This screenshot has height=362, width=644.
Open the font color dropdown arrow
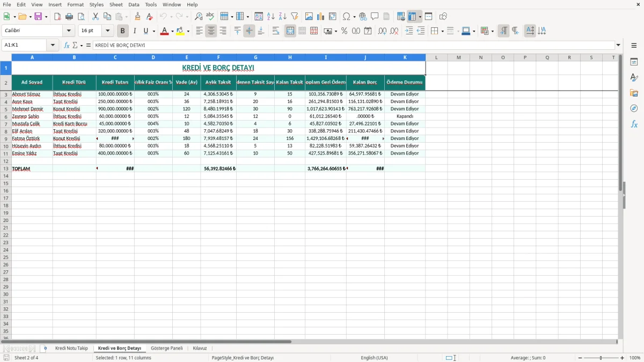(172, 31)
